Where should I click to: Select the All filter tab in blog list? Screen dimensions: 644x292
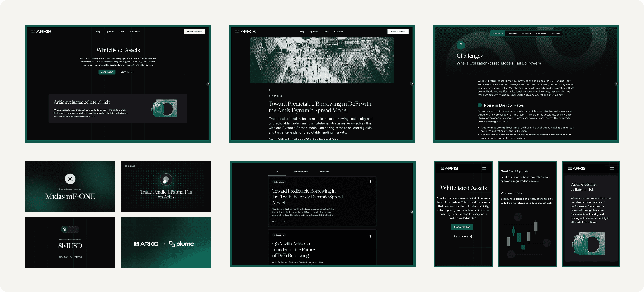tap(277, 172)
